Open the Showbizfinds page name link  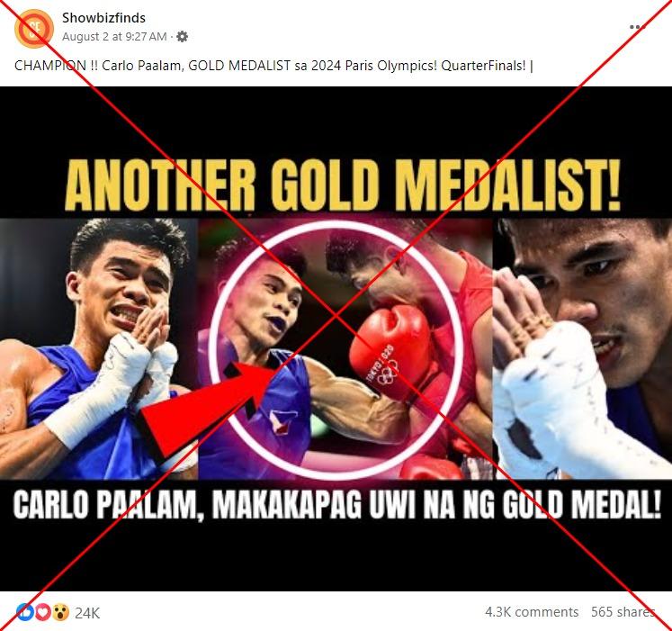click(103, 18)
